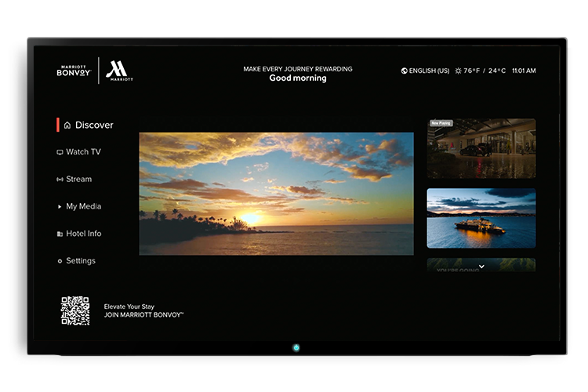Viewport: 588px width, 392px height.
Task: Open the English (US) language selector
Action: pos(429,71)
